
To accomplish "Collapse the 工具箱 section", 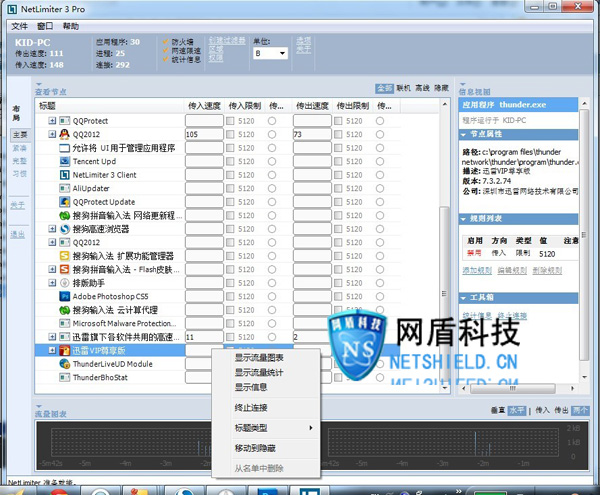I will pos(463,298).
